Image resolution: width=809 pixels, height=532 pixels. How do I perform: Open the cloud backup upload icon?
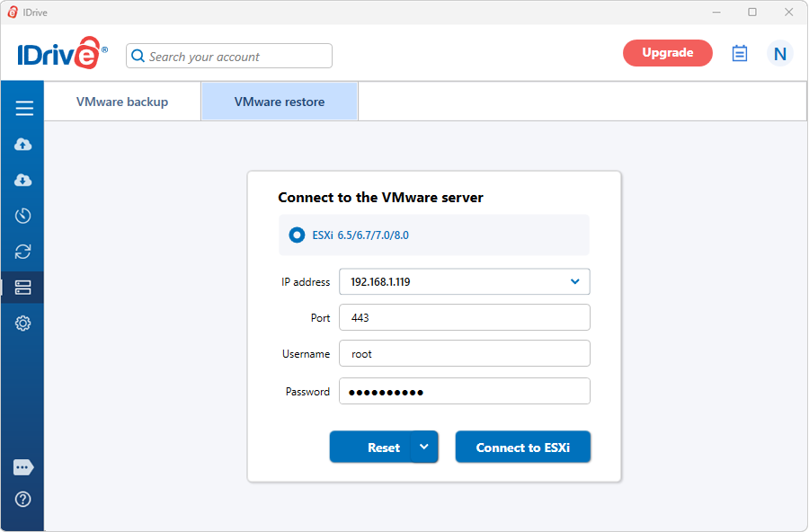(x=22, y=145)
